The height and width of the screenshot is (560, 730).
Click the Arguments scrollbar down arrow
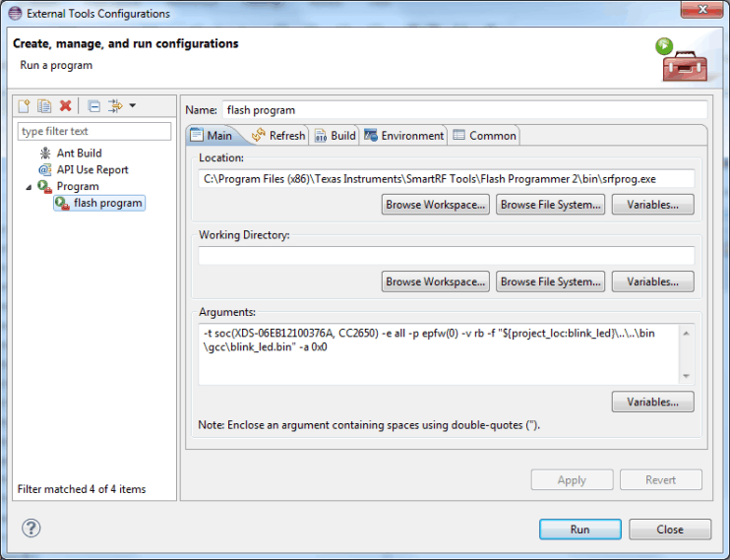687,376
